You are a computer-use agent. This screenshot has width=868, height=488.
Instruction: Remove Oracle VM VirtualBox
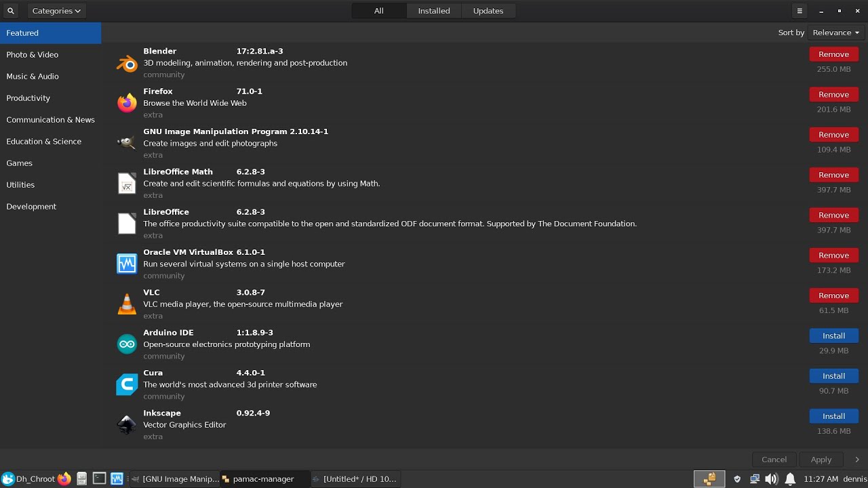(x=833, y=255)
